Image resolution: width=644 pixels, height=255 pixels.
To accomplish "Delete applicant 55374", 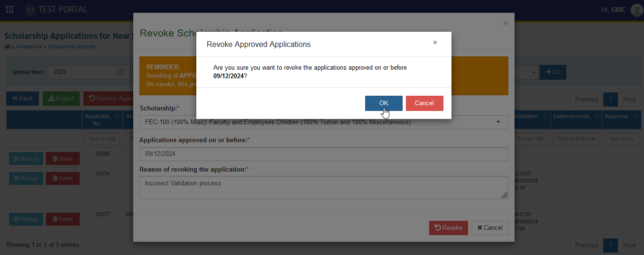I will [63, 179].
